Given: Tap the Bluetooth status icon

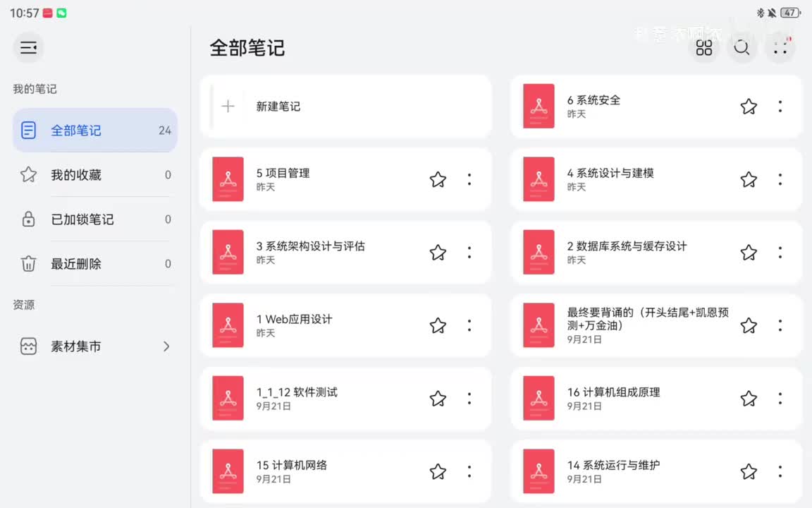Looking at the screenshot, I should (761, 13).
